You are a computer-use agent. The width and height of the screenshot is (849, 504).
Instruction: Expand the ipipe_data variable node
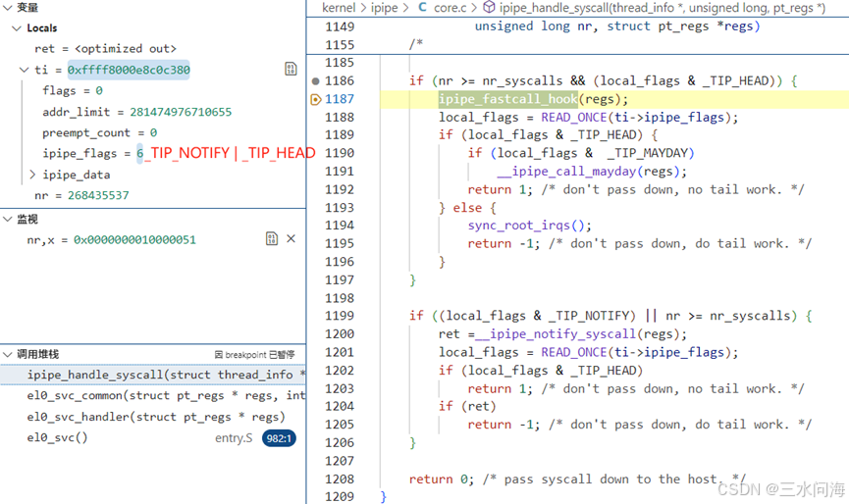(32, 175)
